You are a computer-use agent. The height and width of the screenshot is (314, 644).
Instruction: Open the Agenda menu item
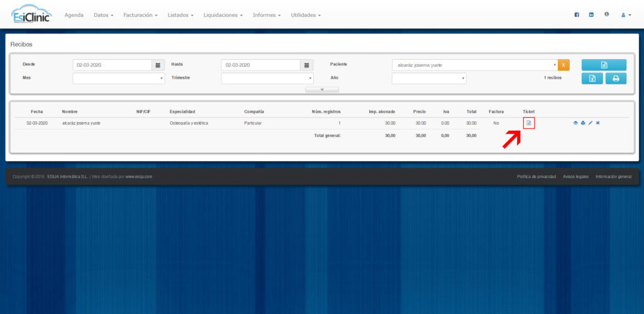click(x=74, y=15)
